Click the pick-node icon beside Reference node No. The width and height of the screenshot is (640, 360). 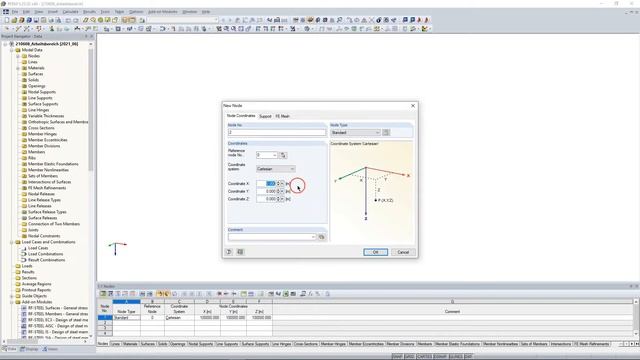(283, 155)
